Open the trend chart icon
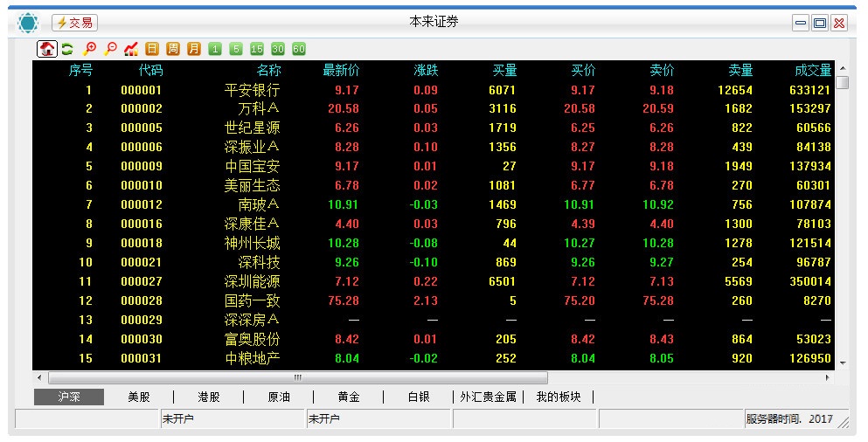 coord(131,49)
